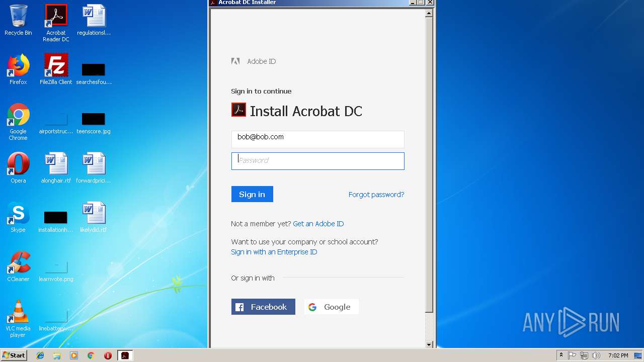Choose Sign in with an Enterprise ID
Viewport: 644px width, 362px height.
click(274, 252)
